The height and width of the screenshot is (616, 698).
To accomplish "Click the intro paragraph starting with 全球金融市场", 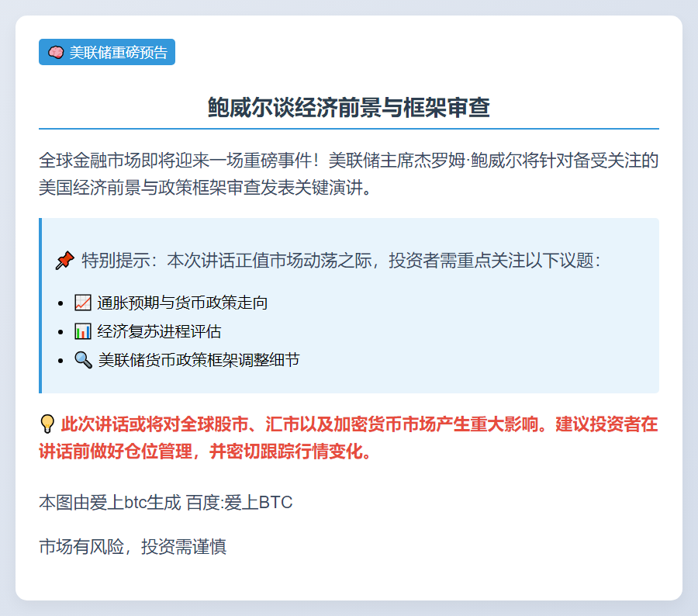I will [x=348, y=175].
